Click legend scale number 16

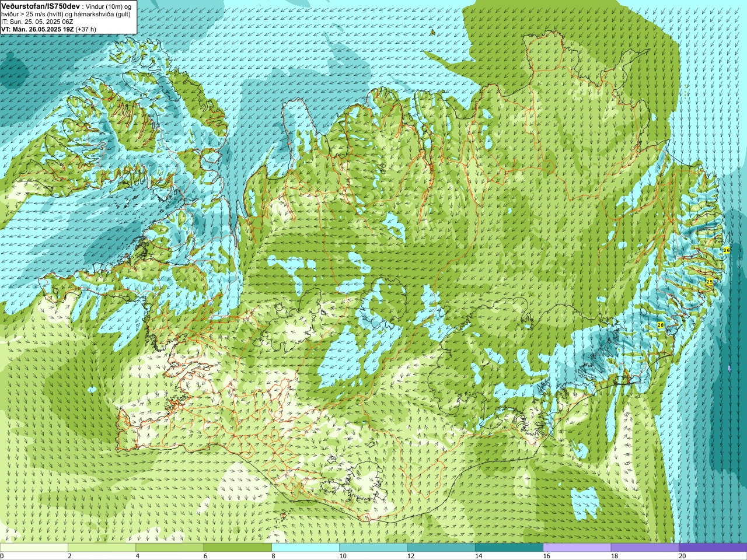click(x=546, y=556)
